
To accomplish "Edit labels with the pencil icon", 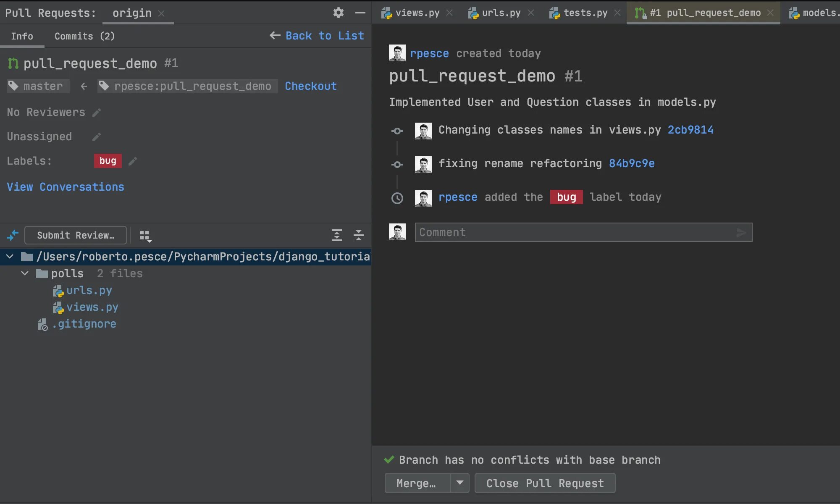I will point(133,161).
